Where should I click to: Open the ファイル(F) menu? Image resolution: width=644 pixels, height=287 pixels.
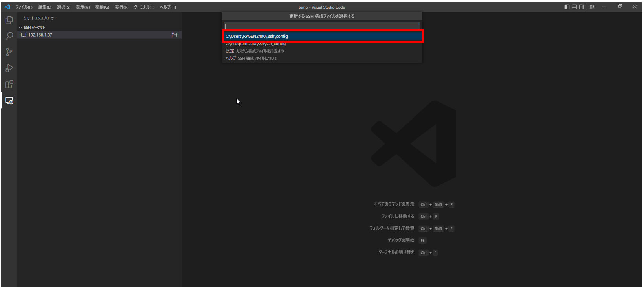click(24, 7)
